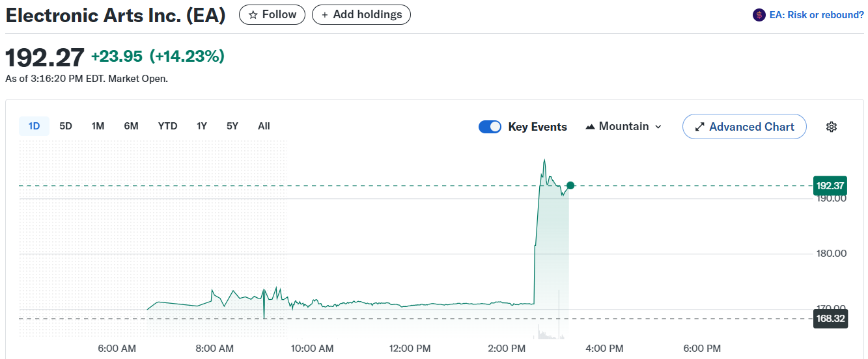The height and width of the screenshot is (359, 868).
Task: Click the plus icon in Add holdings
Action: coord(324,14)
